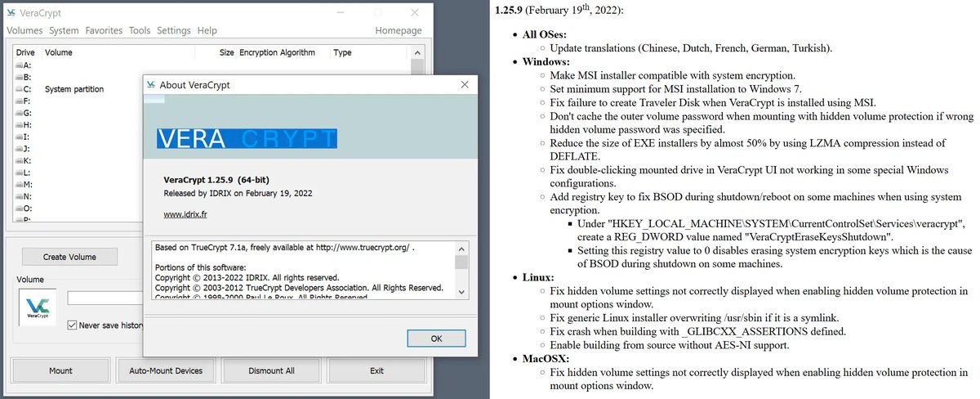Select drive J: icon in list

click(x=19, y=149)
